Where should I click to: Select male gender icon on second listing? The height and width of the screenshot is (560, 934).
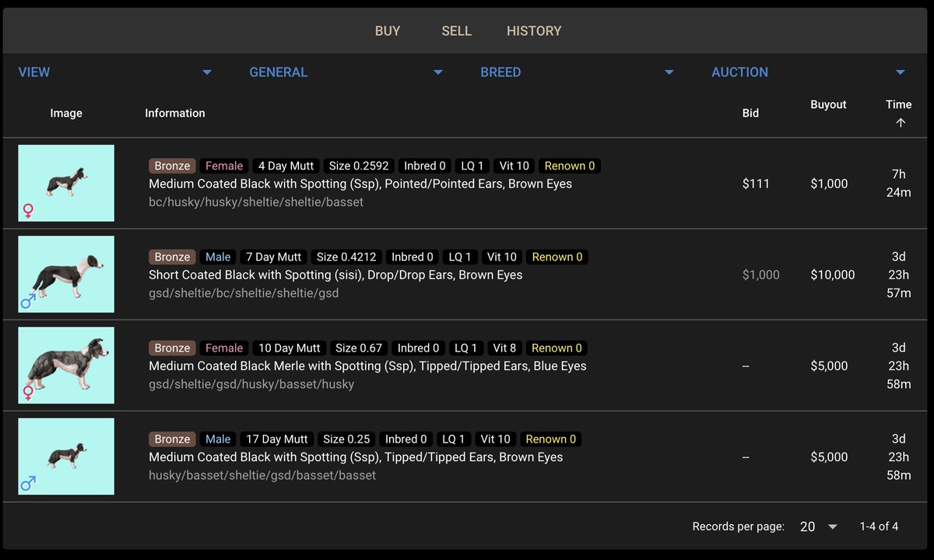27,301
